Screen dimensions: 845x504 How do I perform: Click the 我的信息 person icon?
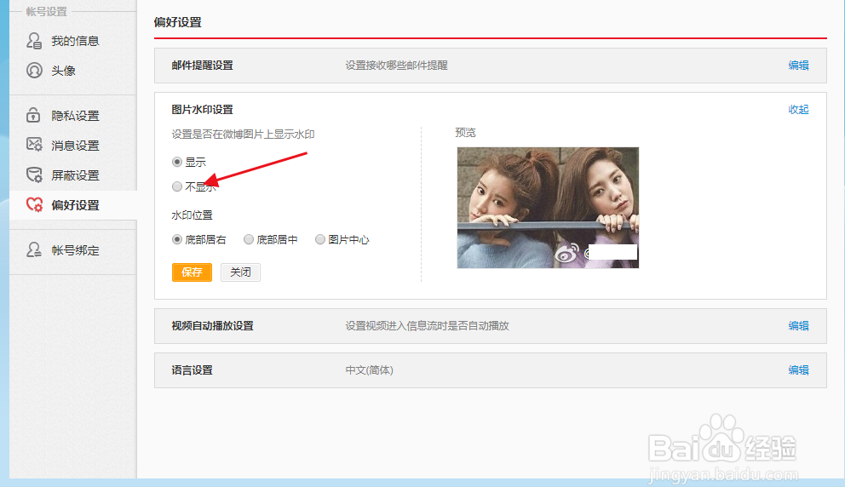point(34,40)
